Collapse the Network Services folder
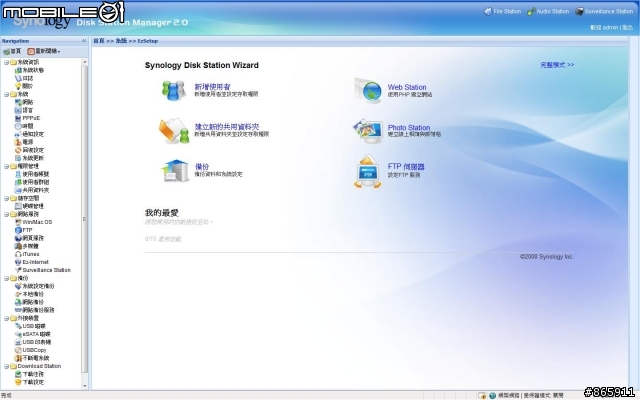The image size is (640, 400). click(x=6, y=214)
